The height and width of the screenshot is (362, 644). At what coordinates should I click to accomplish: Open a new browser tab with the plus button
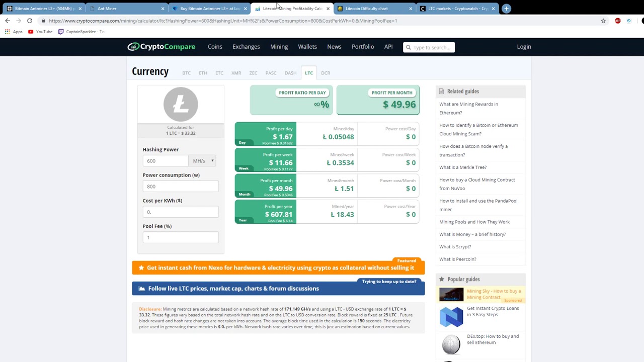(506, 9)
